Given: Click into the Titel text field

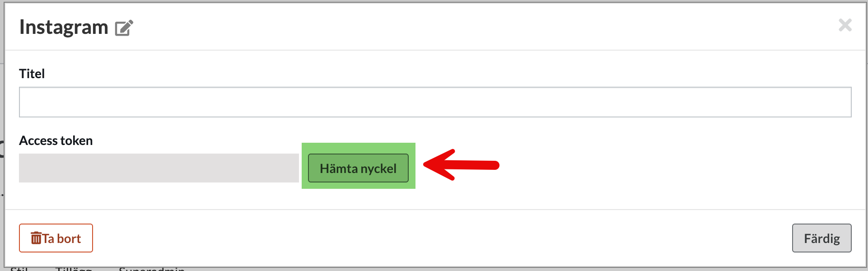Looking at the screenshot, I should point(435,102).
